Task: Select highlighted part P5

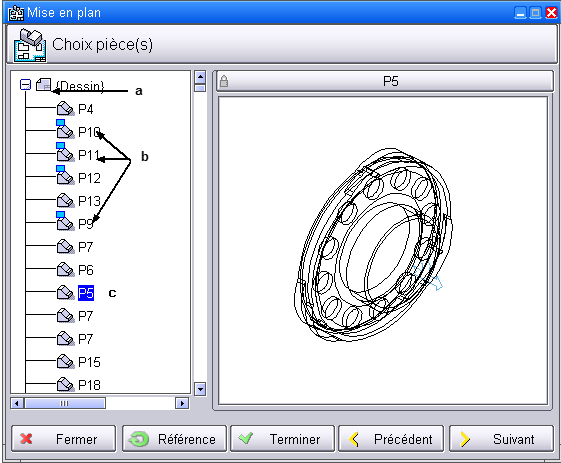Action: [86, 293]
